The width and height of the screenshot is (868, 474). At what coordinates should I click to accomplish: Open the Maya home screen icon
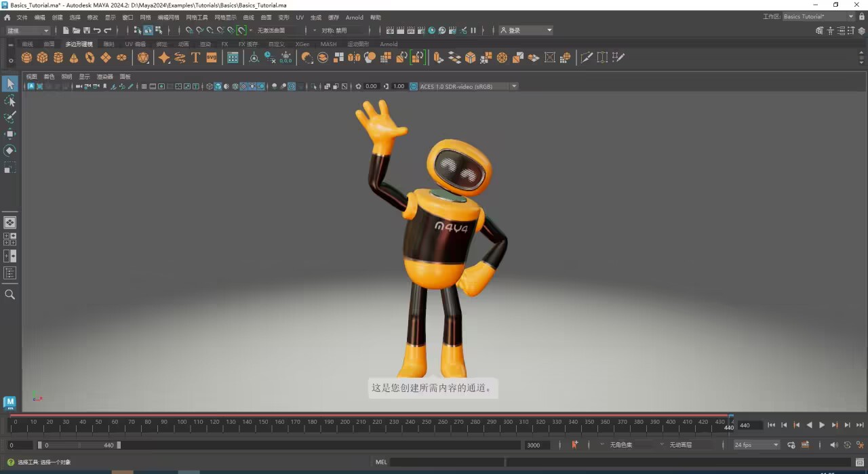(x=7, y=17)
